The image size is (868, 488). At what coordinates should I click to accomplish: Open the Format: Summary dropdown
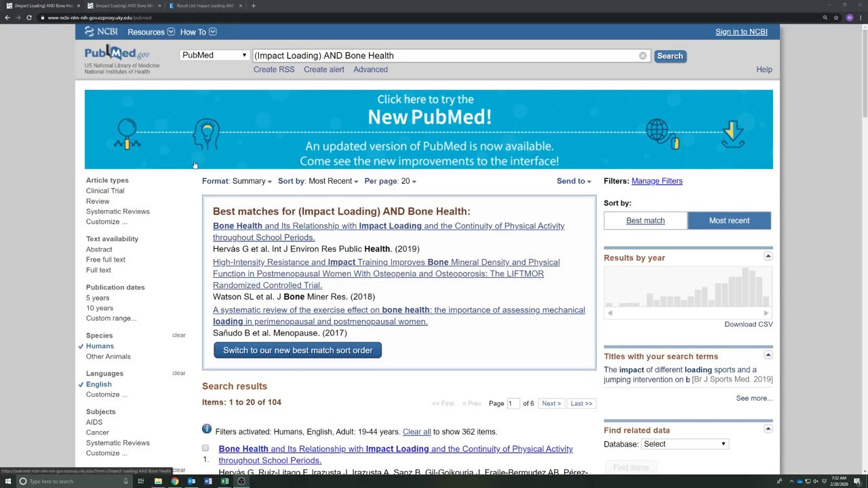tap(237, 181)
